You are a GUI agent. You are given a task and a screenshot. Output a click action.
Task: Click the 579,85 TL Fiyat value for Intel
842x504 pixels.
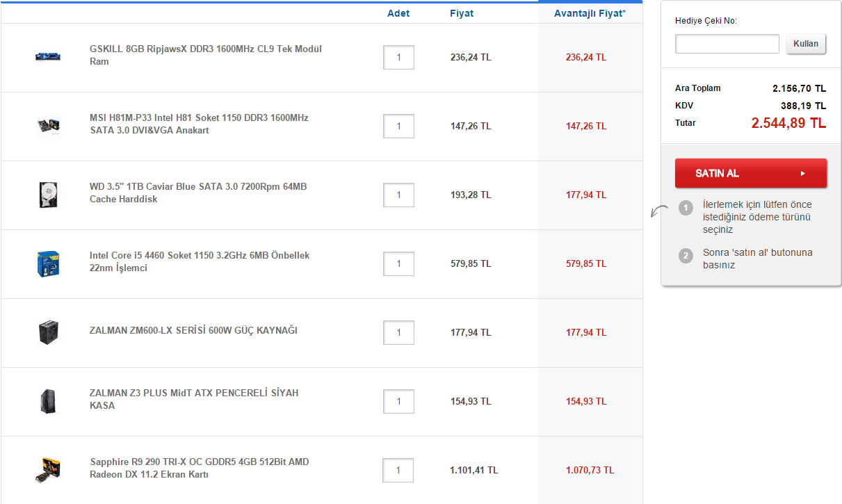pyautogui.click(x=471, y=264)
